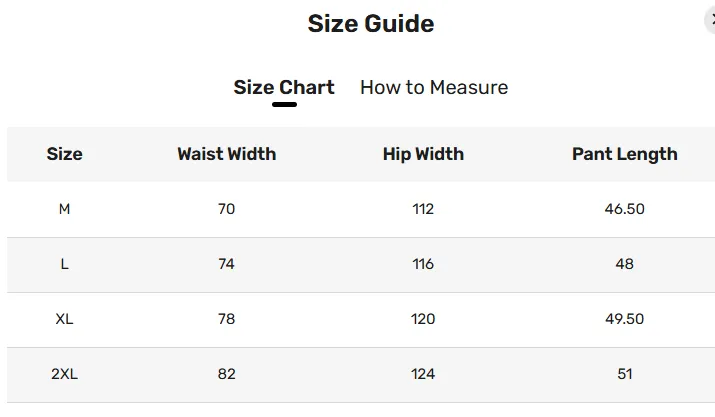
Task: Click the Hip Width column header
Action: pos(423,154)
